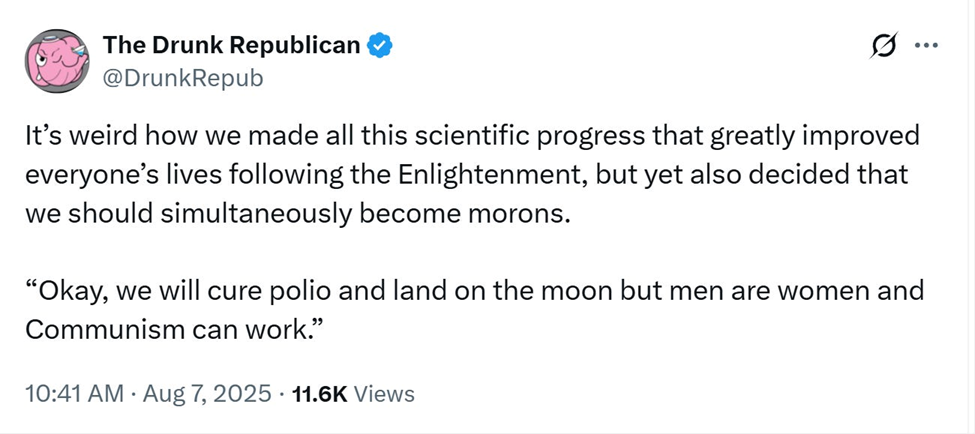
Task: Click the blue verified checkmark badge
Action: click(x=381, y=46)
